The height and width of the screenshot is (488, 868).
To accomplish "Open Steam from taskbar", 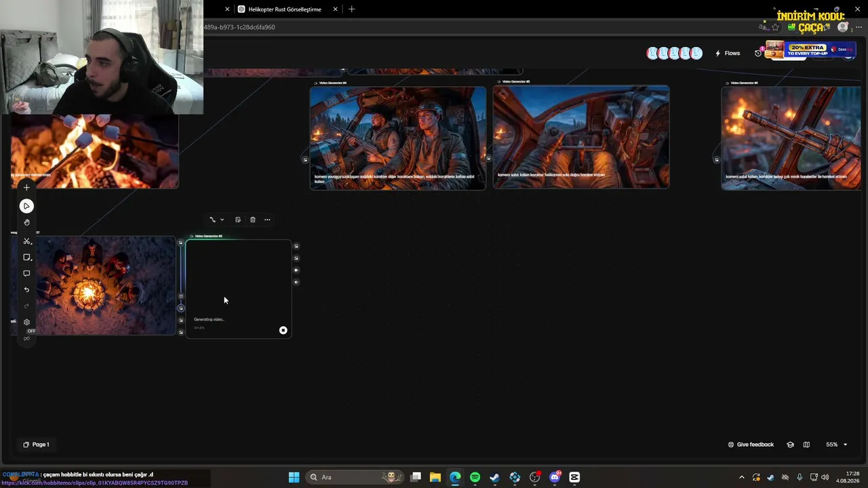I will (494, 477).
